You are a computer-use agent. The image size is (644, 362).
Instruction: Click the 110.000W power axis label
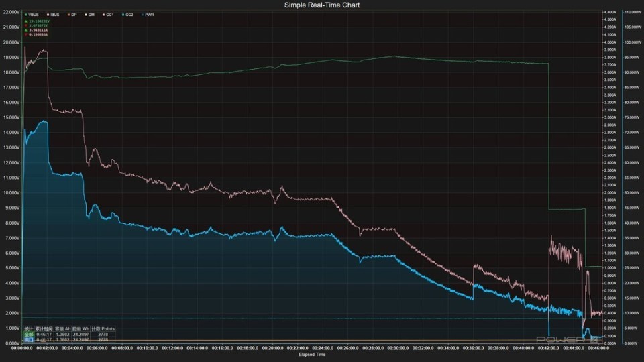633,12
